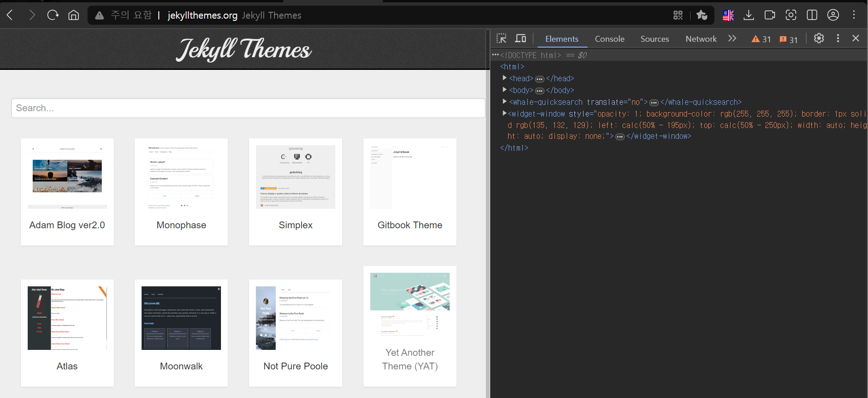The image size is (868, 398).
Task: Click the page vertical scrollbar
Action: coord(488,213)
